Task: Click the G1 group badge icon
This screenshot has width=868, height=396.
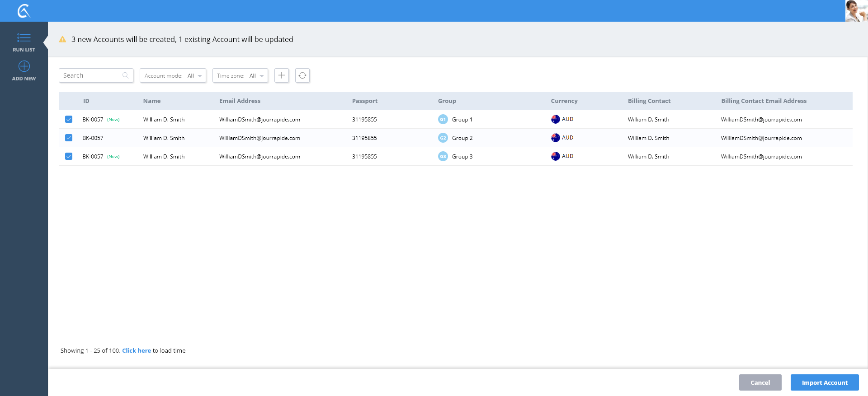Action: point(443,120)
